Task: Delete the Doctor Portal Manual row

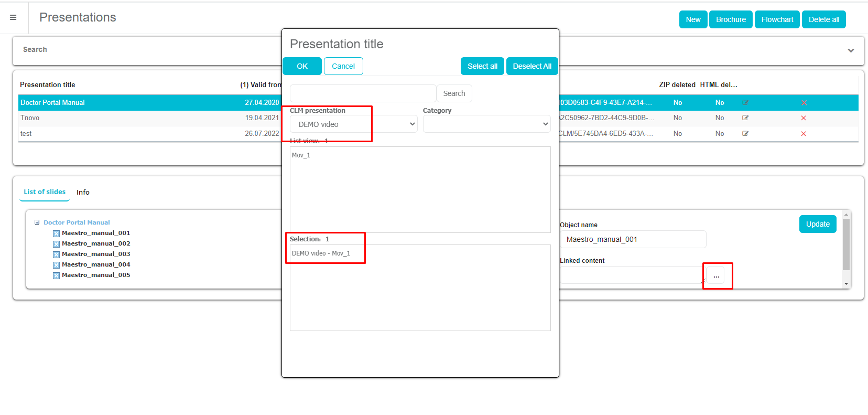Action: (804, 103)
